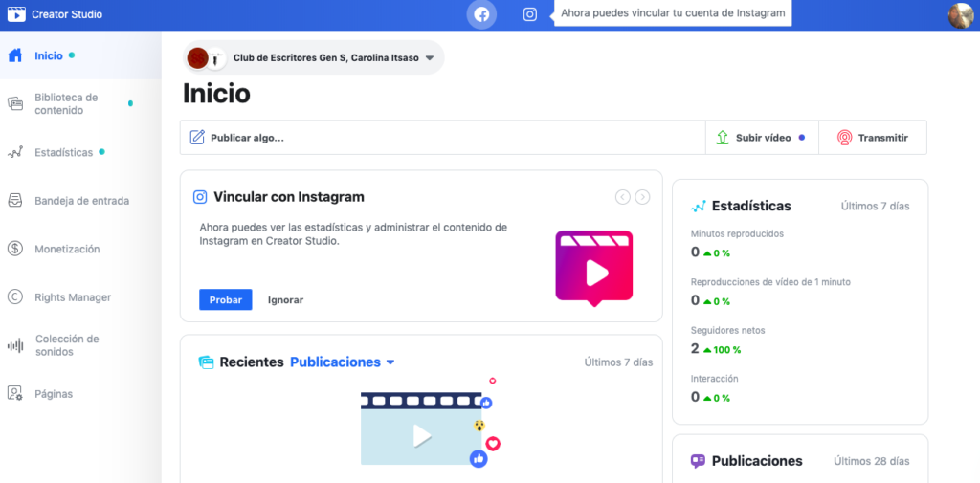980x483 pixels.
Task: Switch to the Instagram platform icon
Action: point(530,14)
